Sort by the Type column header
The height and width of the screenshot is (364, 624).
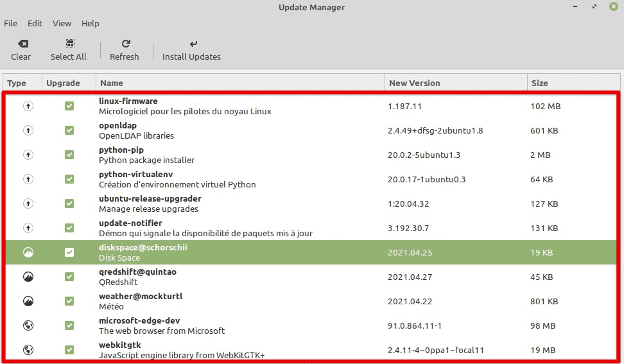(x=22, y=83)
